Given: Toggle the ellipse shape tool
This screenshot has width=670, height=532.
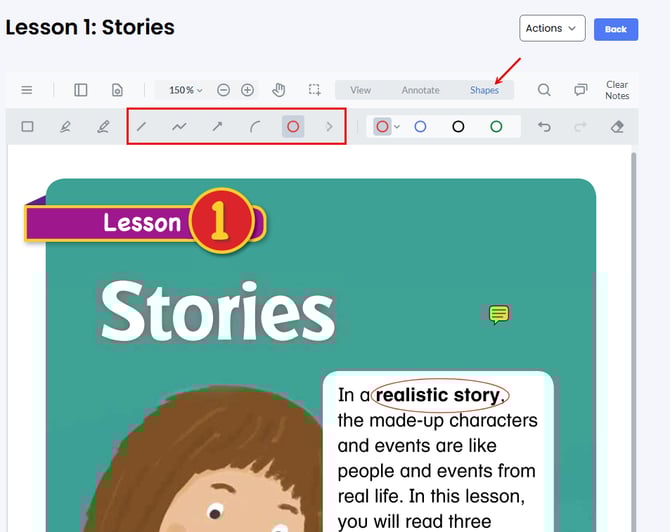Looking at the screenshot, I should 293,127.
